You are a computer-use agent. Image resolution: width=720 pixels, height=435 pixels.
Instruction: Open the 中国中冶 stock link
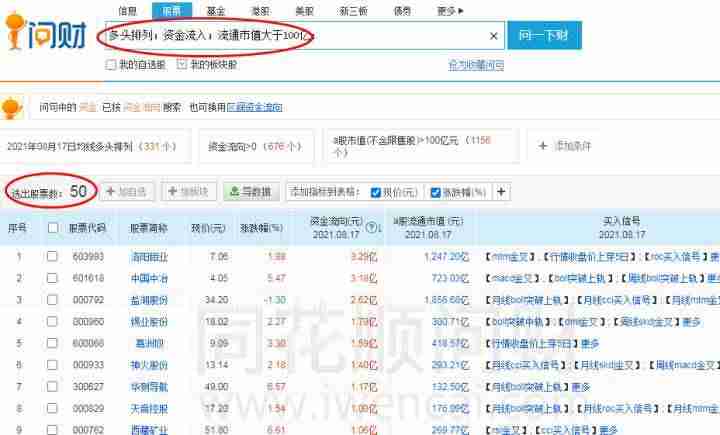(149, 278)
